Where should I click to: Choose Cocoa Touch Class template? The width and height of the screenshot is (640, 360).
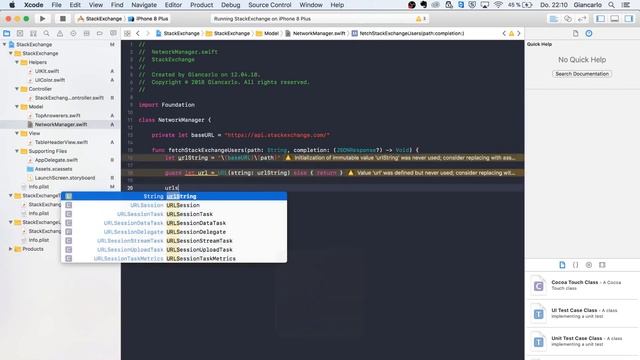(582, 285)
